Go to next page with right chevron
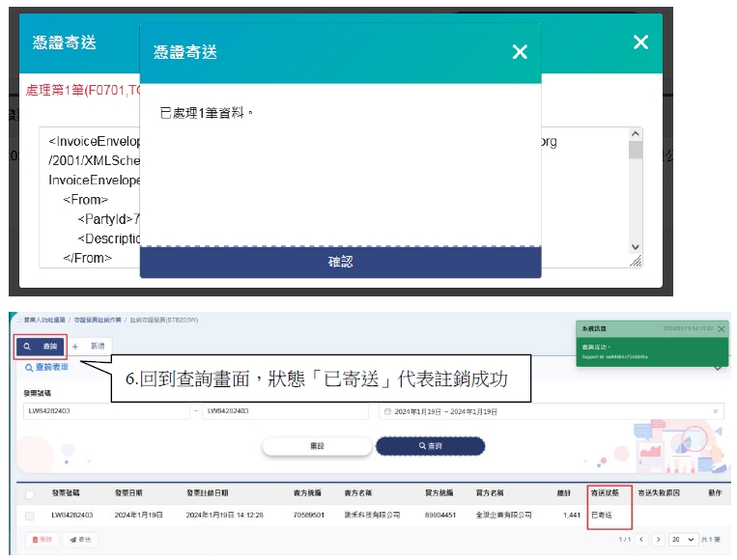The height and width of the screenshot is (560, 737). click(658, 540)
